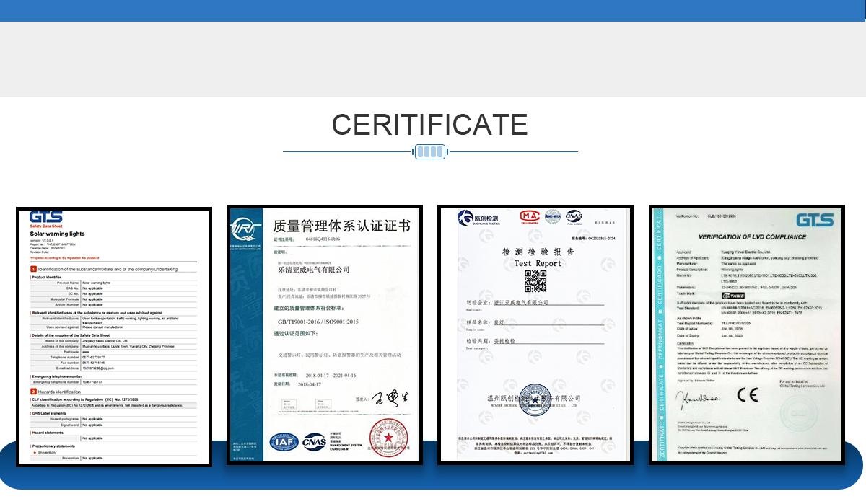Click the GTS logo on LVD certificate
The width and height of the screenshot is (866, 504).
(815, 219)
